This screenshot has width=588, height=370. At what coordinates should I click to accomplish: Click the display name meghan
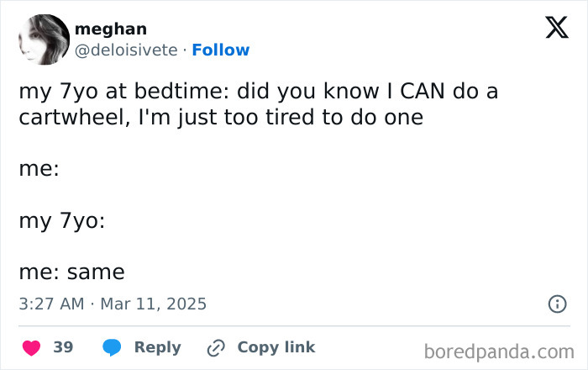coord(110,29)
